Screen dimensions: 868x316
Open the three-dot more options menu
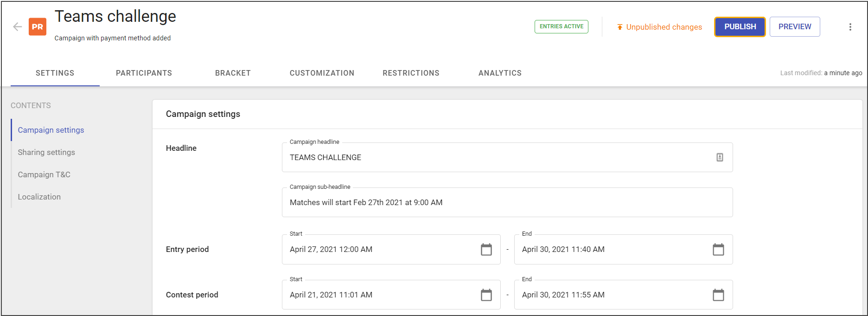[x=850, y=27]
